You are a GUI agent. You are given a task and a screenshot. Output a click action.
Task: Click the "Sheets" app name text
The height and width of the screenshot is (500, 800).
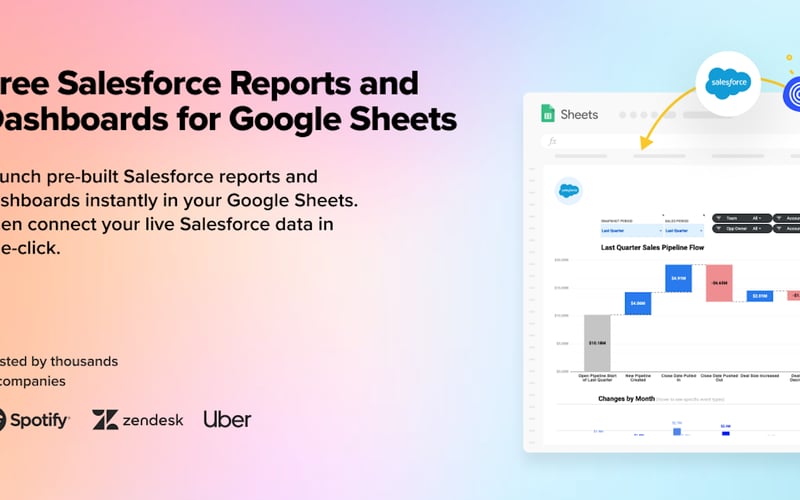click(579, 114)
